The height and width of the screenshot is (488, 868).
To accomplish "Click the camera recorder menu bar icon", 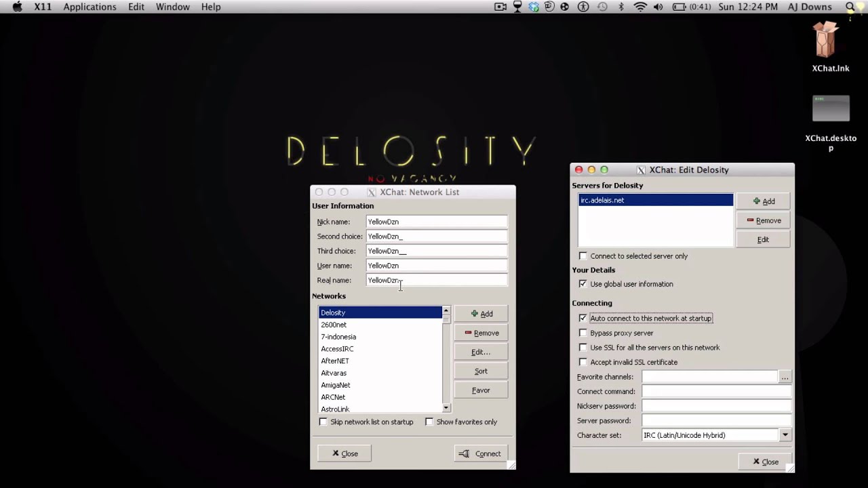I will (x=500, y=7).
